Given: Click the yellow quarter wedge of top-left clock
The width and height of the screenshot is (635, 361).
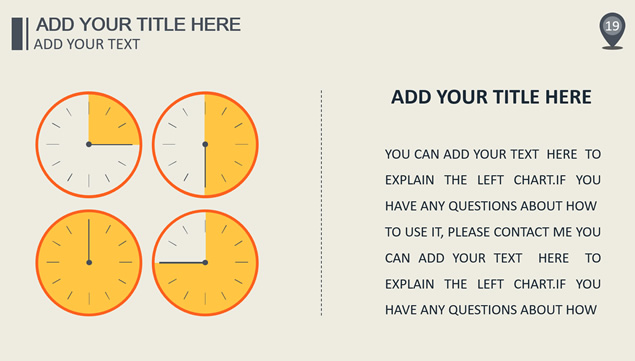Looking at the screenshot, I should (x=109, y=122).
